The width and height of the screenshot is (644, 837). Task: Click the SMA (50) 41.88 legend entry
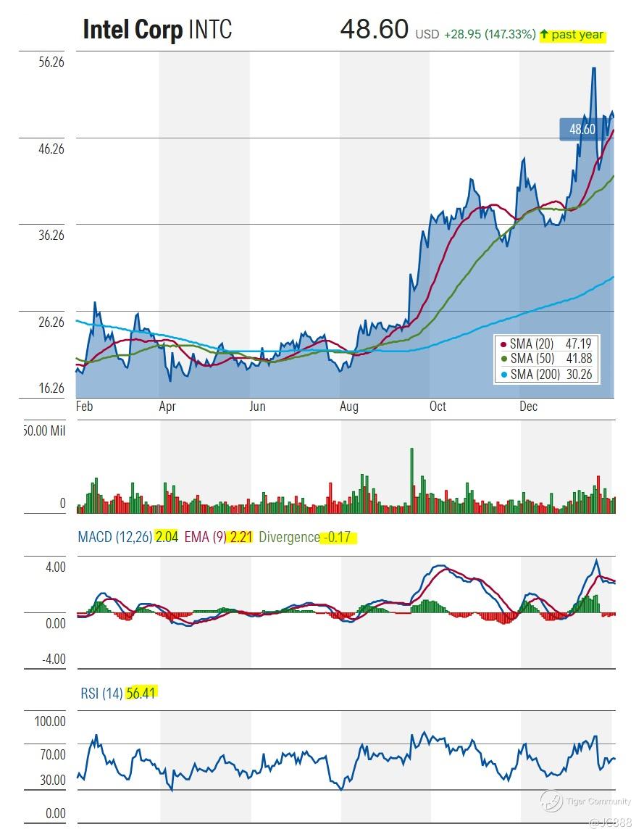pyautogui.click(x=546, y=359)
